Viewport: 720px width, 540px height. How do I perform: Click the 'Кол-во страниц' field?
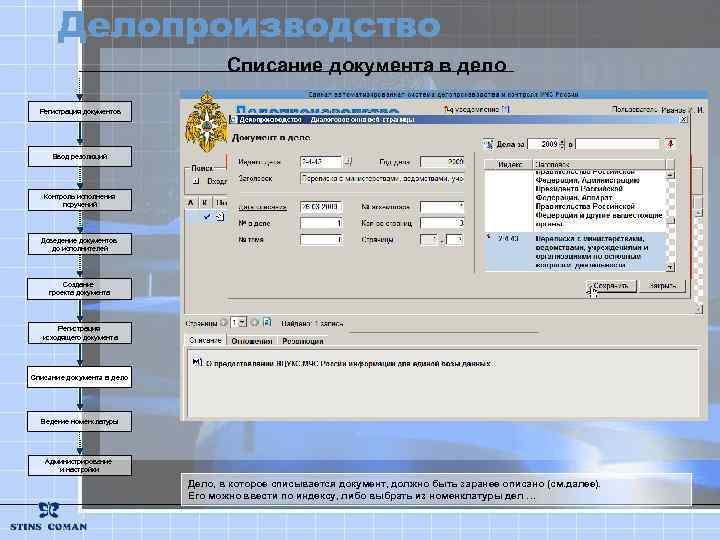click(x=442, y=223)
